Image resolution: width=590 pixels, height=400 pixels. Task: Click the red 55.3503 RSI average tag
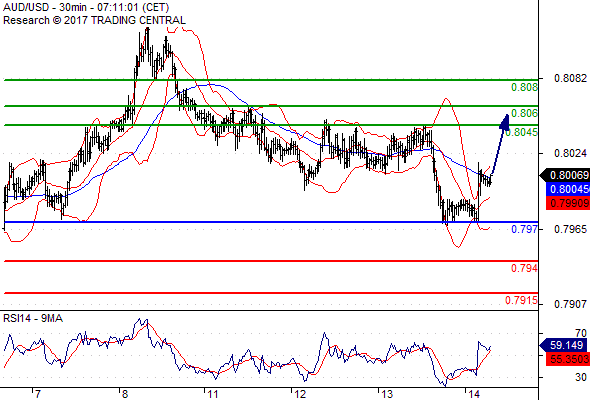tap(568, 359)
